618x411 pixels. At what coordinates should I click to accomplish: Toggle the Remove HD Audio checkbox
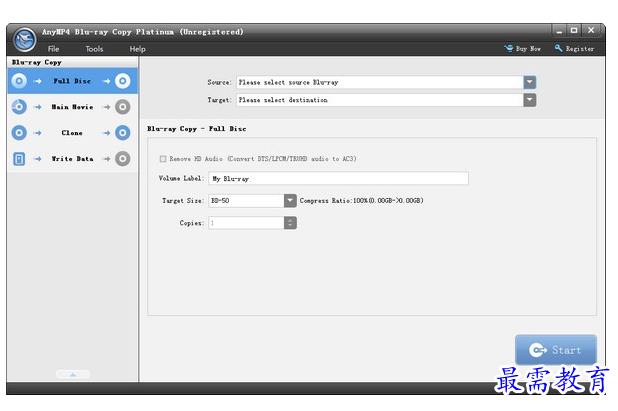[x=163, y=159]
